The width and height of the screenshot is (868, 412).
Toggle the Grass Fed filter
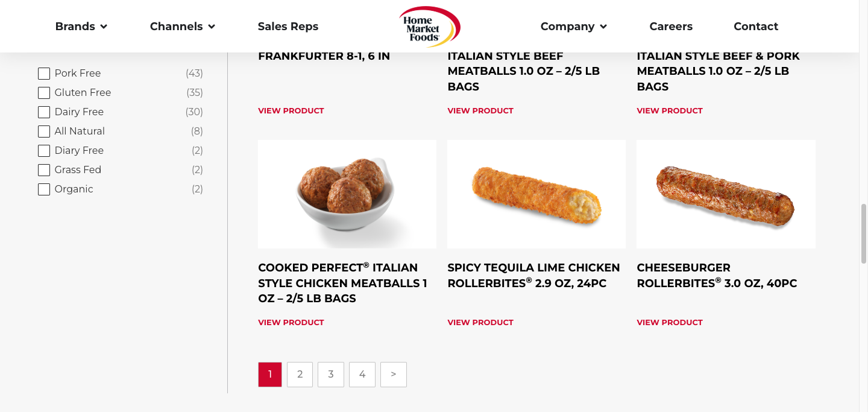point(44,170)
